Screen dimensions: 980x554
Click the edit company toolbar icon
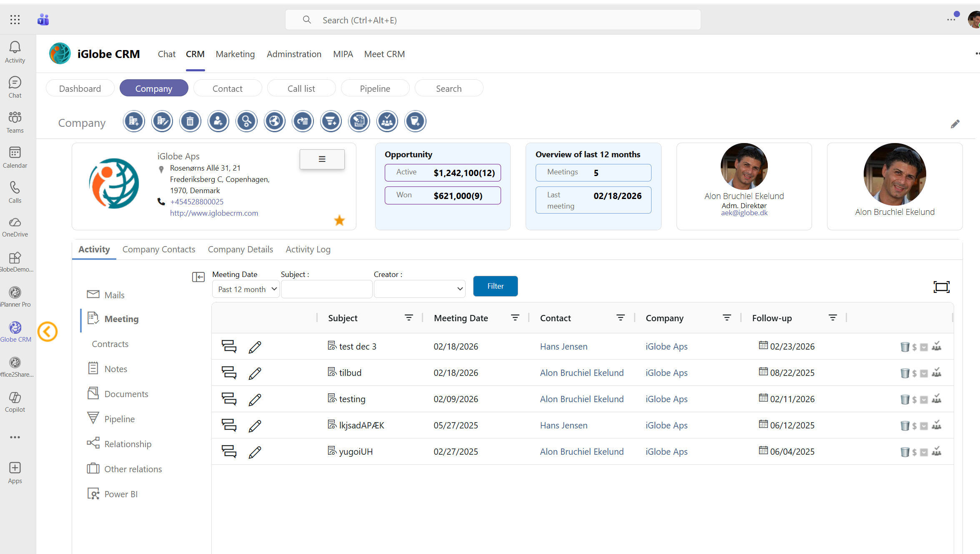click(162, 121)
